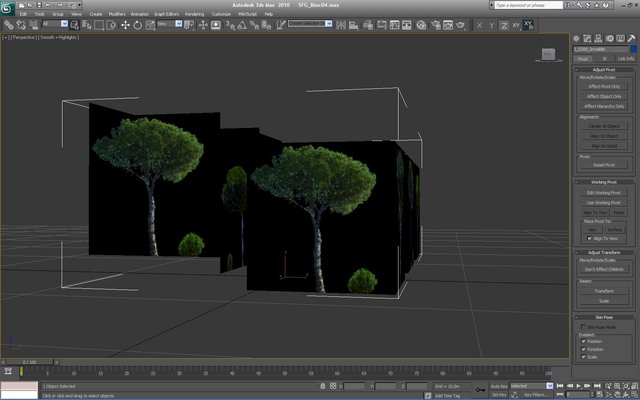Click the 3ds Max application logo button
Image resolution: width=640 pixels, height=400 pixels.
7,7
